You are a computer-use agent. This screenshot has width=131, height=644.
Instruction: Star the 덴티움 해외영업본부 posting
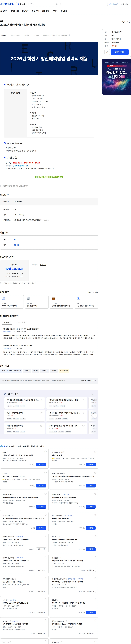click(46, 473)
